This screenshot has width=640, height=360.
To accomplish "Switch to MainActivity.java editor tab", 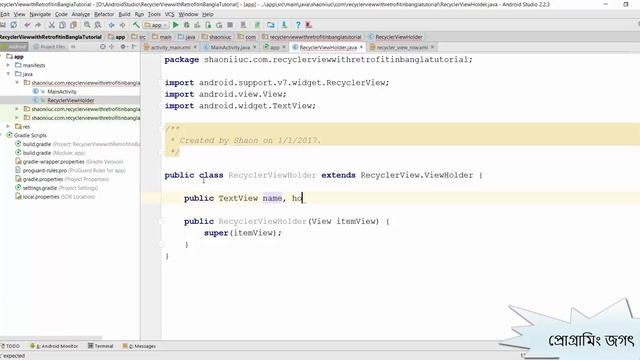I will click(x=230, y=47).
